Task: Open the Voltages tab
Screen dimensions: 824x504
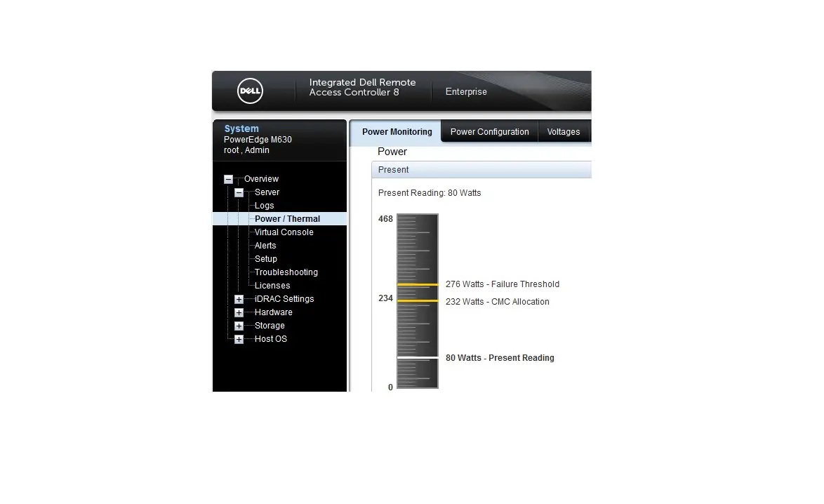Action: [x=563, y=131]
